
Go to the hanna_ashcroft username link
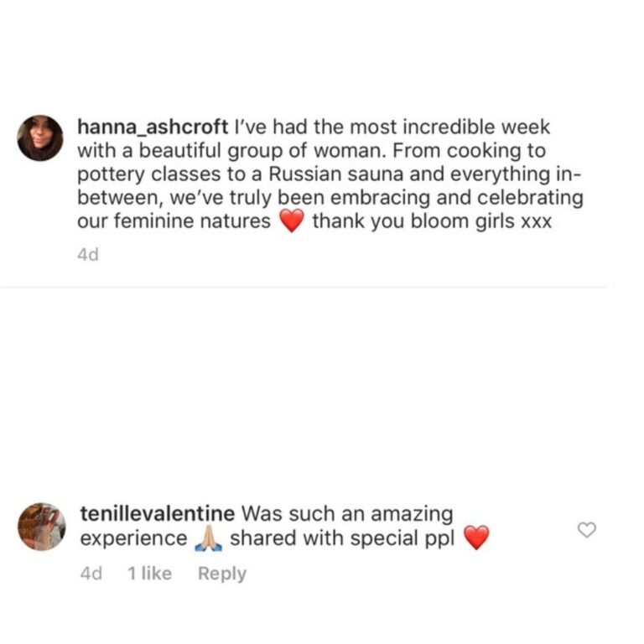click(152, 127)
